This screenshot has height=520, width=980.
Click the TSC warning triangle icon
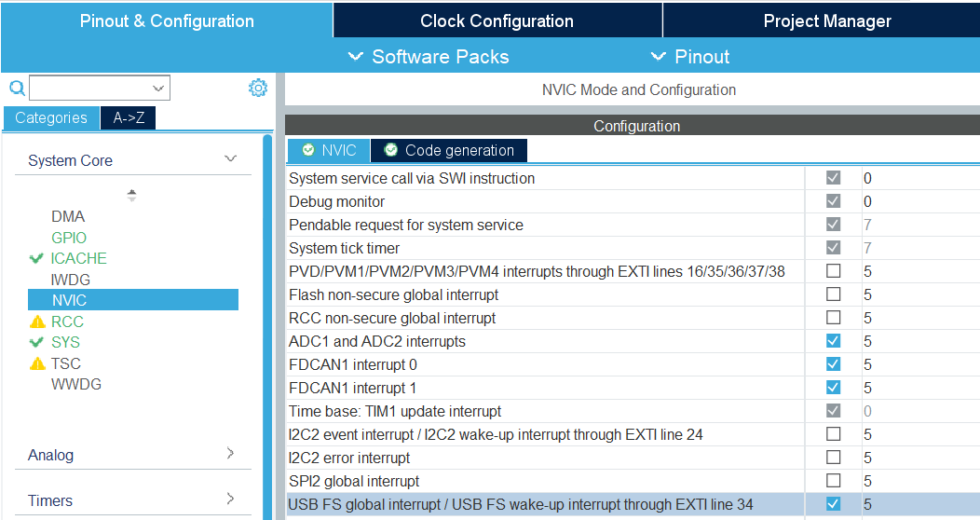click(x=37, y=363)
